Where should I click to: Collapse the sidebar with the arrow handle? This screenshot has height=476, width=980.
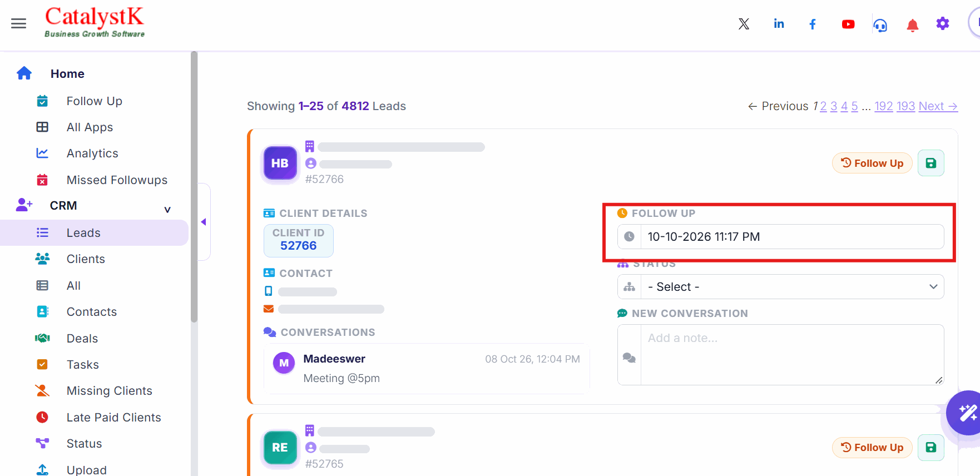pyautogui.click(x=204, y=222)
